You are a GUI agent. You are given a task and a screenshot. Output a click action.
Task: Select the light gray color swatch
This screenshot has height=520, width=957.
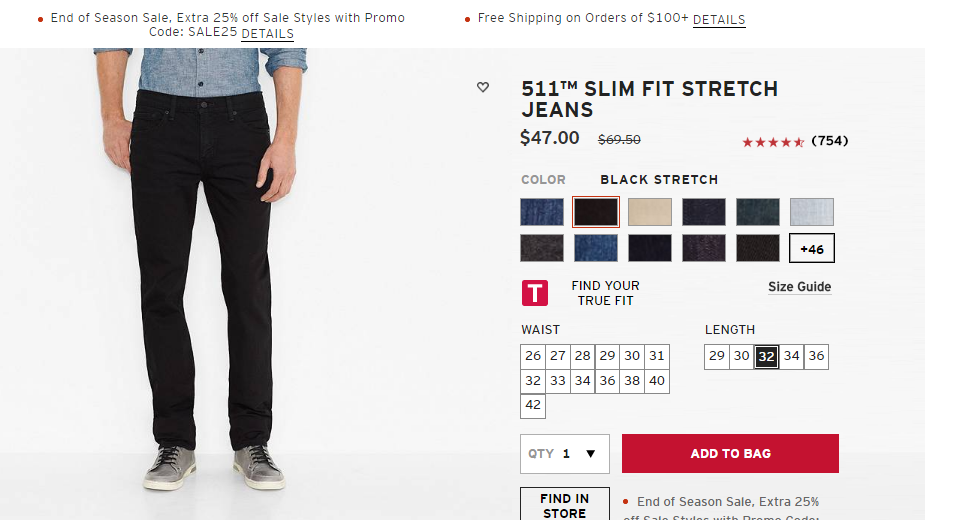click(811, 212)
